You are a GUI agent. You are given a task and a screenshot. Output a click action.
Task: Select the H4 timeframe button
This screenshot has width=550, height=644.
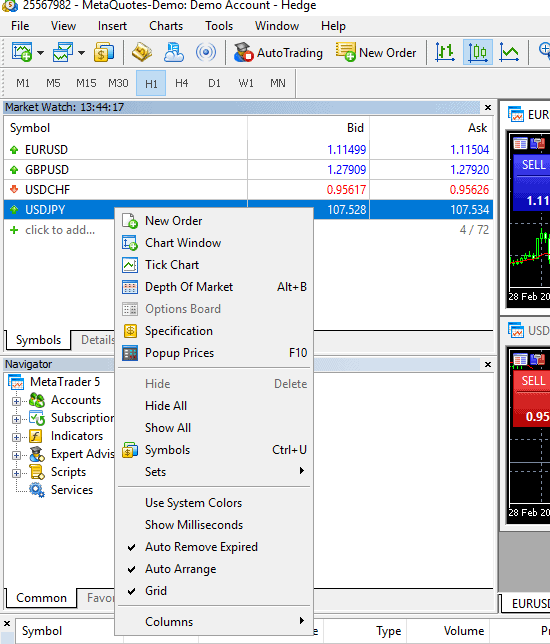(182, 83)
